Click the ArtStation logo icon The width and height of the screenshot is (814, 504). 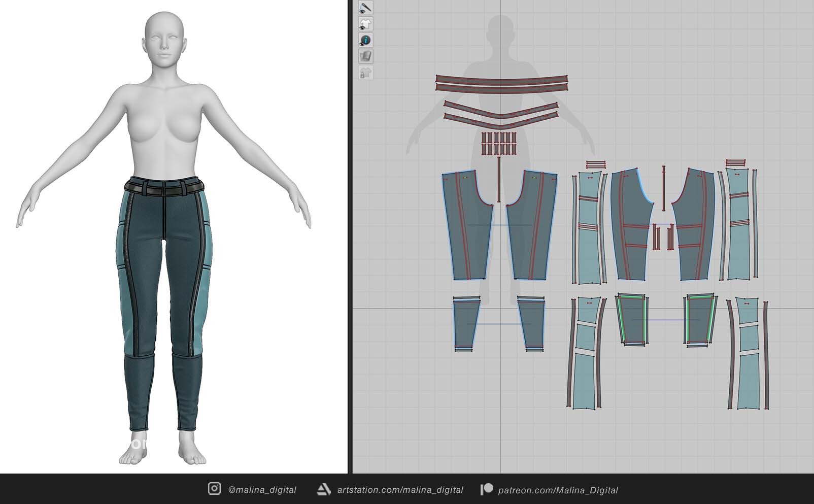324,489
